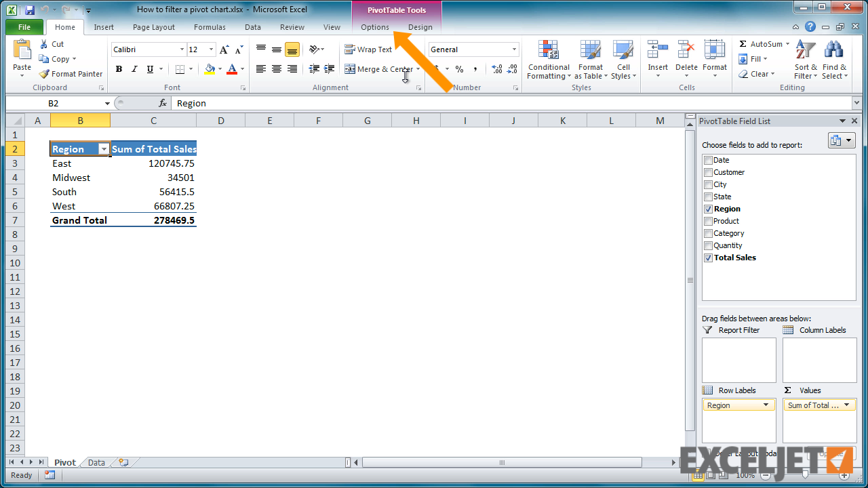Open the Data ribbon tab
This screenshot has height=488, width=868.
(x=252, y=27)
